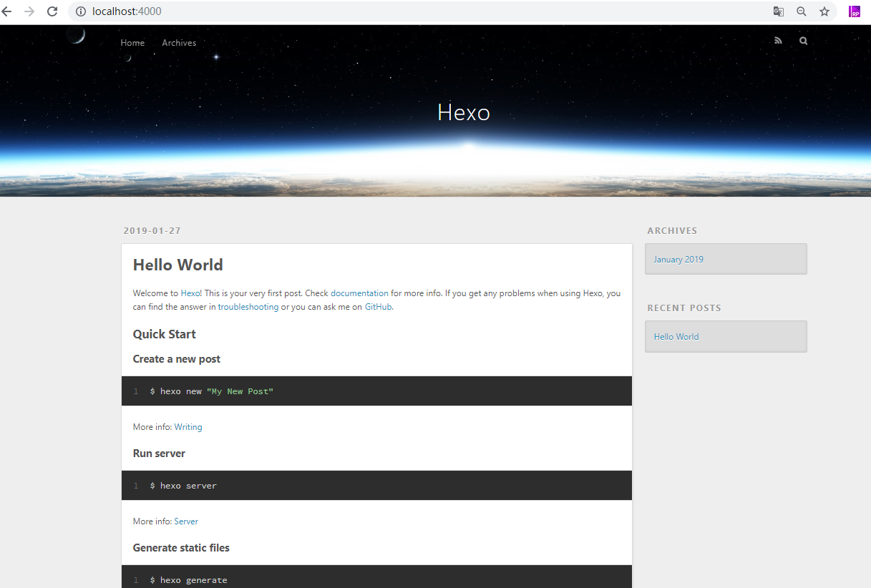Open the purple RP browser extension
The image size is (871, 588).
855,11
